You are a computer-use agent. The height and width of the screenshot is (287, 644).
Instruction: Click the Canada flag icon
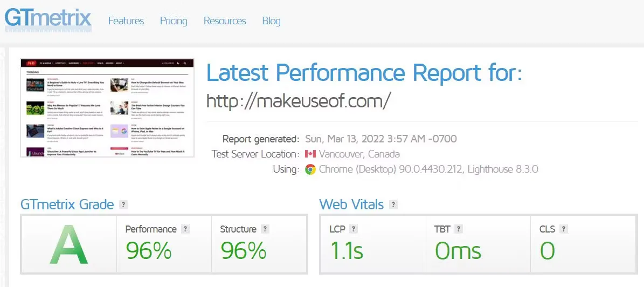310,154
